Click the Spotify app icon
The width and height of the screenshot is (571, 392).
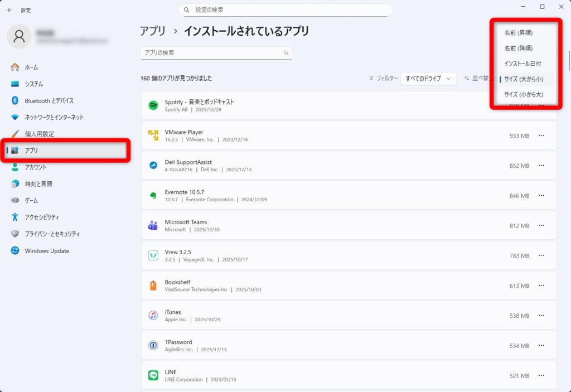point(153,105)
